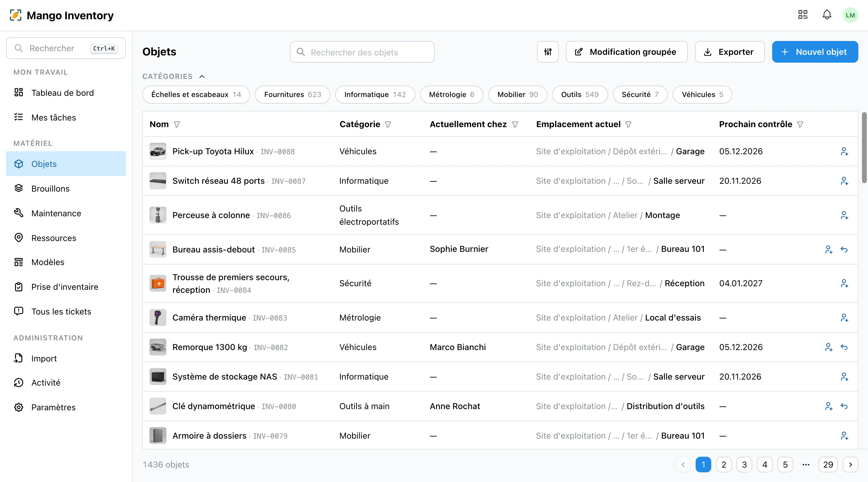Toggle the Fournitures category chip
The height and width of the screenshot is (482, 868).
(x=292, y=95)
